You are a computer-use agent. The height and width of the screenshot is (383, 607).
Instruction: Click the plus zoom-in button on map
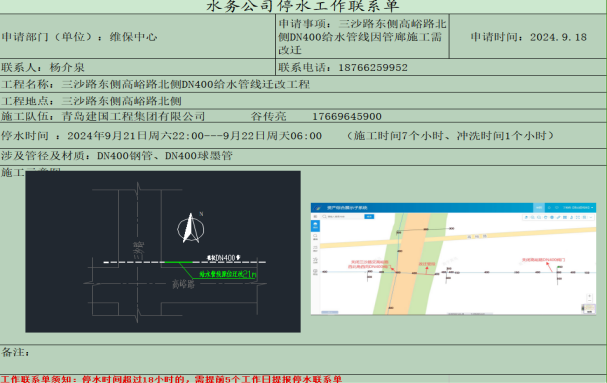pyautogui.click(x=590, y=296)
